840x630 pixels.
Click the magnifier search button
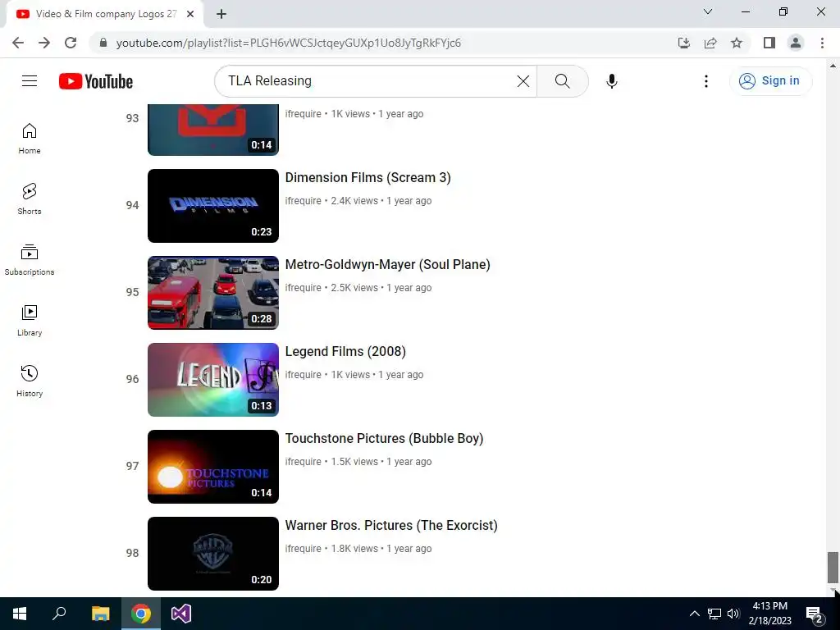563,81
